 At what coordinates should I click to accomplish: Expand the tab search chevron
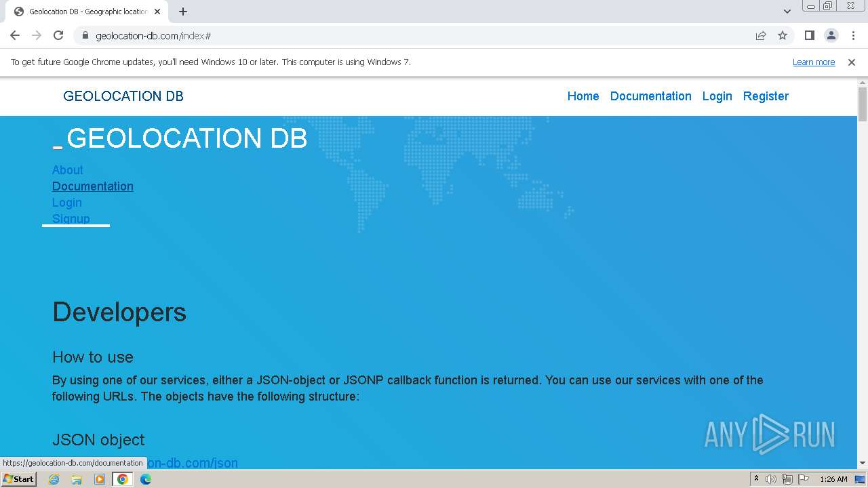[x=787, y=12]
